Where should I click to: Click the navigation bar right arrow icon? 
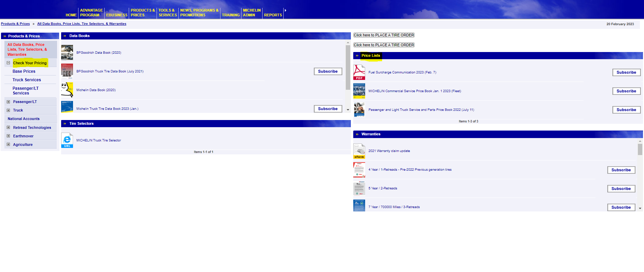coord(285,11)
